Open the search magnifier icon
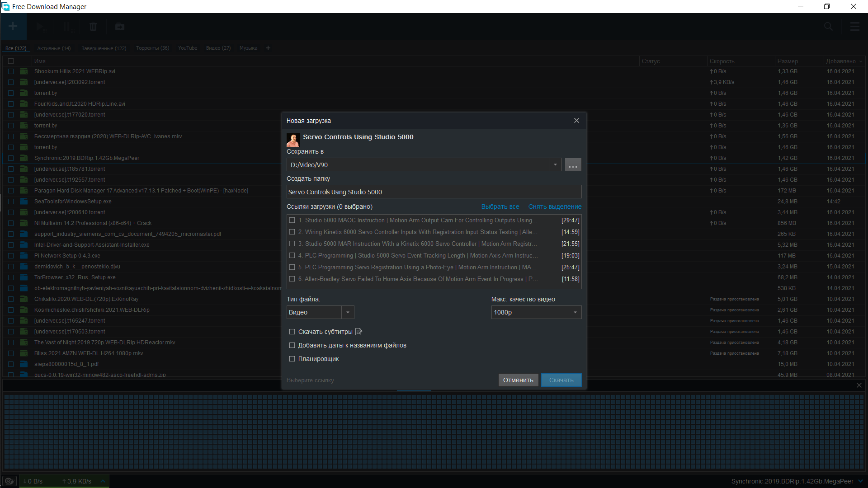 coord(828,27)
